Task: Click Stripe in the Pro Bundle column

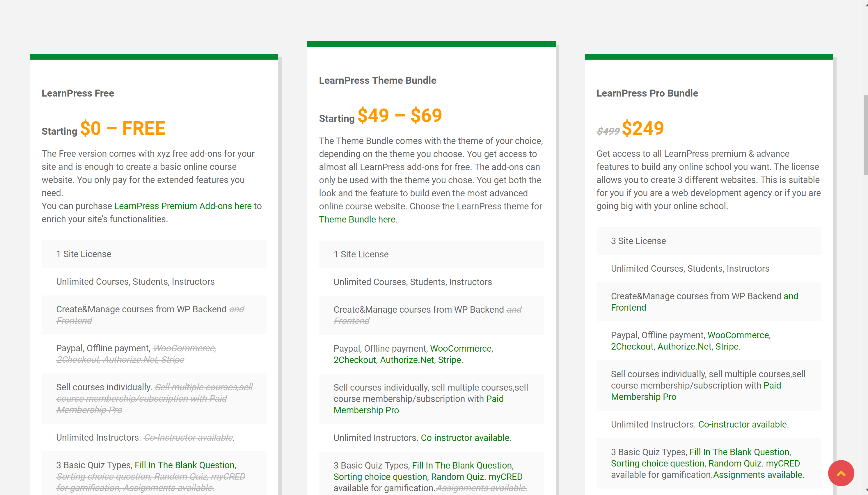Action: point(727,346)
